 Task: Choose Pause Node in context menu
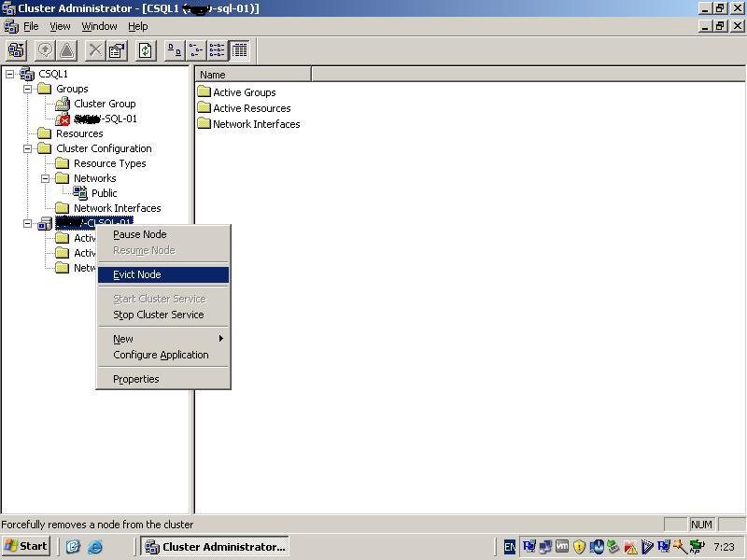163,234
